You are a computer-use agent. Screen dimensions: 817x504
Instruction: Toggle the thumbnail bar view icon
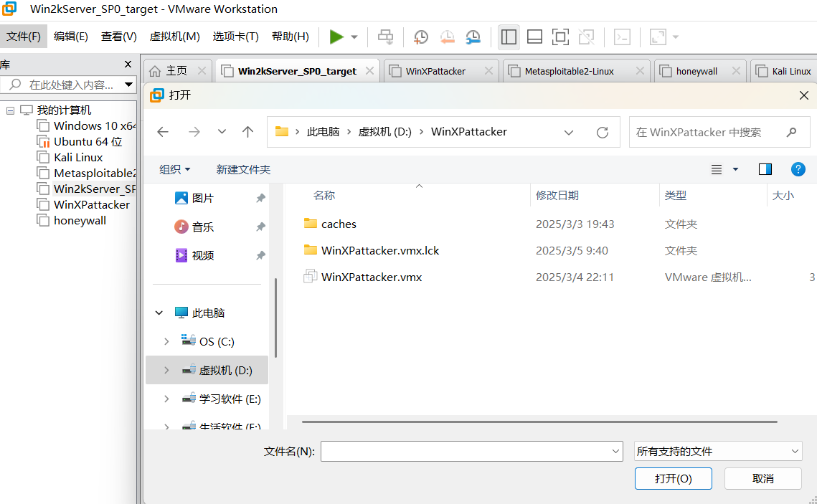pyautogui.click(x=534, y=37)
